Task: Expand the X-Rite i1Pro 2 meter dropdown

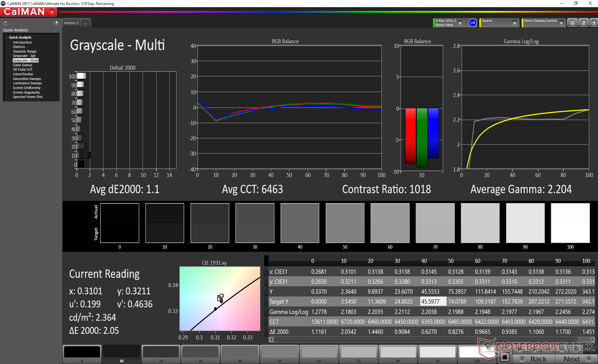Action: [x=460, y=23]
